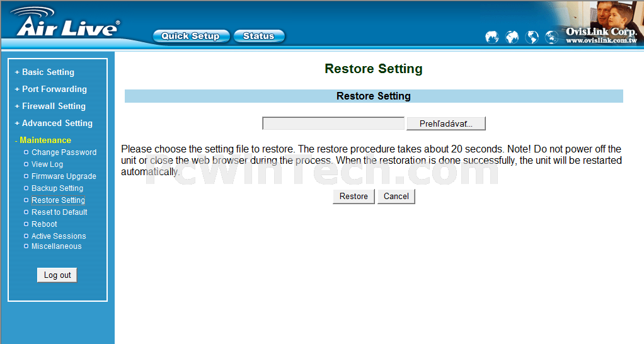Click the second globe icon in header

tap(512, 37)
